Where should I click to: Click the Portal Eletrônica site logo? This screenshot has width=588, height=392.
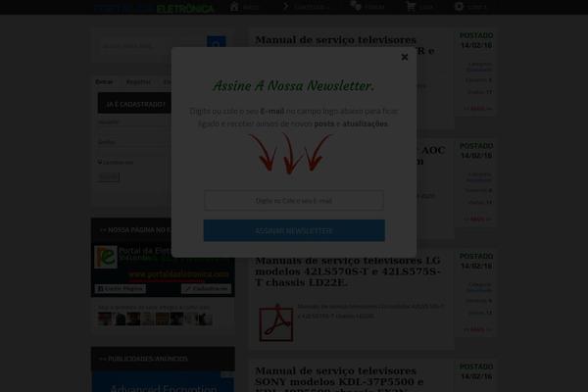click(x=154, y=8)
